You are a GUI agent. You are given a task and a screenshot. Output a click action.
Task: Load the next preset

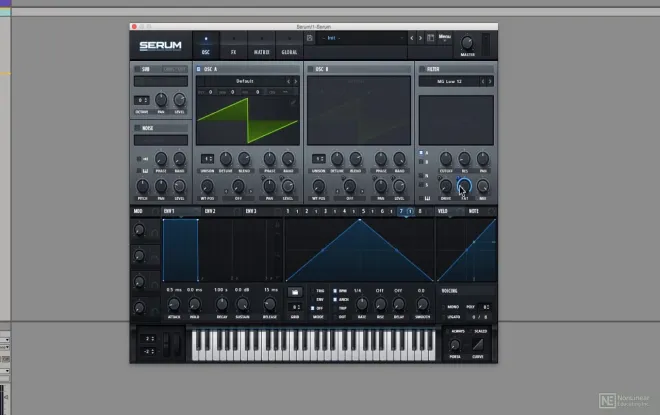420,38
